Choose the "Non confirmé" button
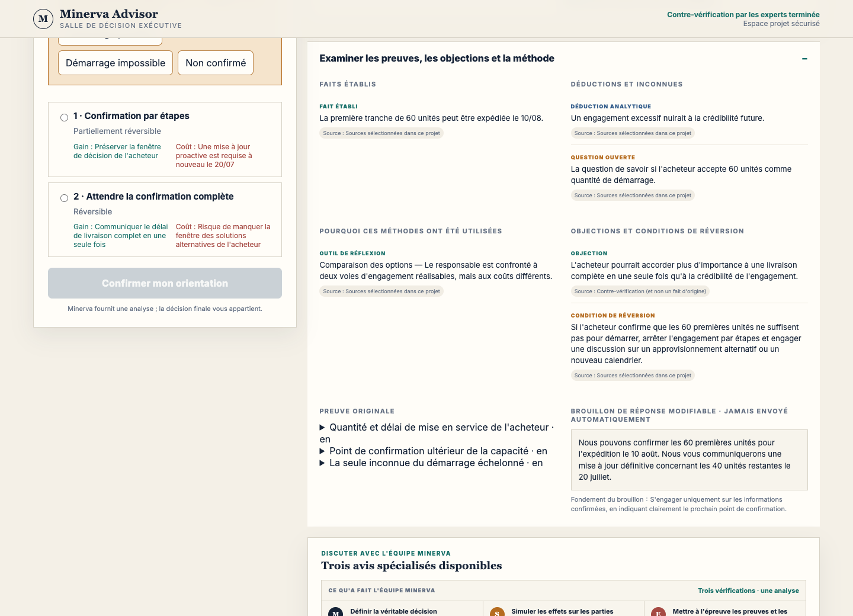 coord(216,63)
